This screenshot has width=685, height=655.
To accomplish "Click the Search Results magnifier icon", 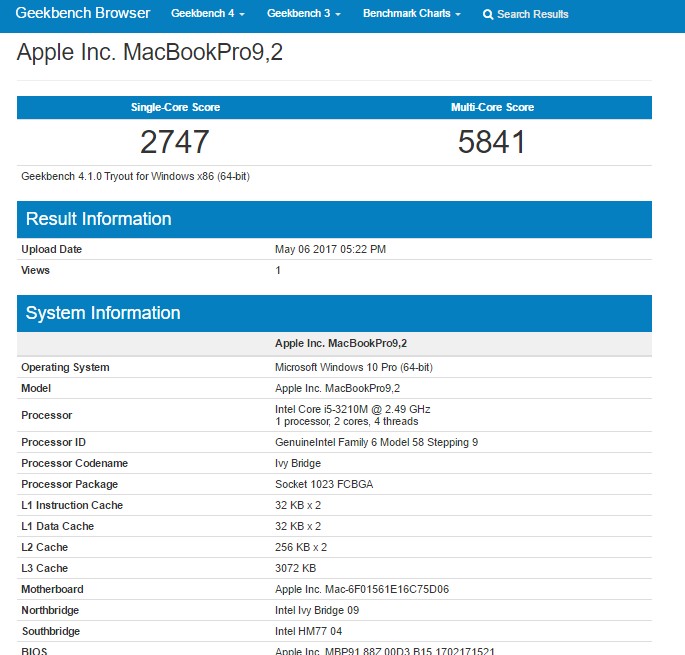I will coord(488,14).
